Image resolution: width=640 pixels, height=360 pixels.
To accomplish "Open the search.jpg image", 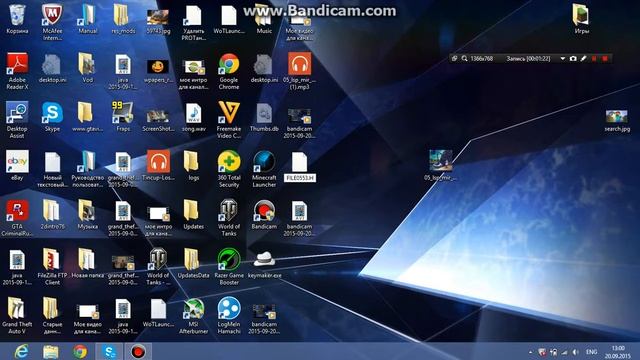I will tap(617, 120).
